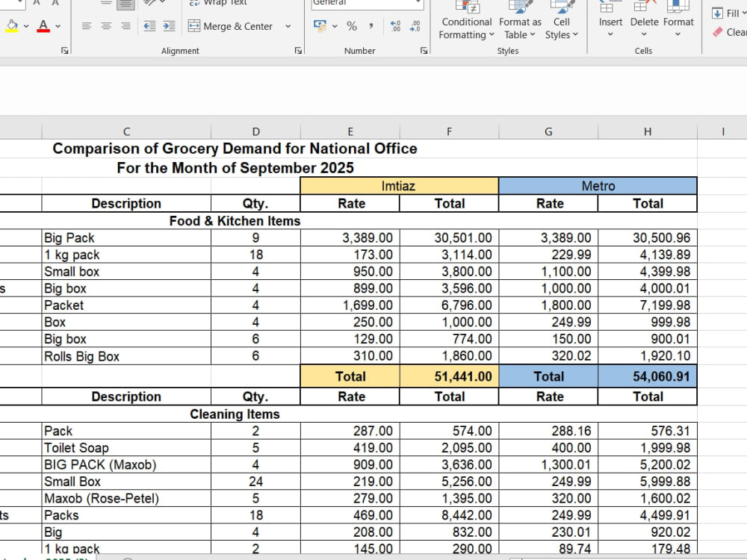Open Cell Styles gallery
Image resolution: width=747 pixels, height=560 pixels.
(561, 22)
